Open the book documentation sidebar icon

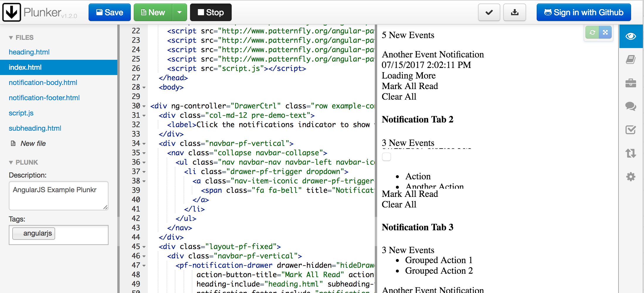pyautogui.click(x=631, y=59)
